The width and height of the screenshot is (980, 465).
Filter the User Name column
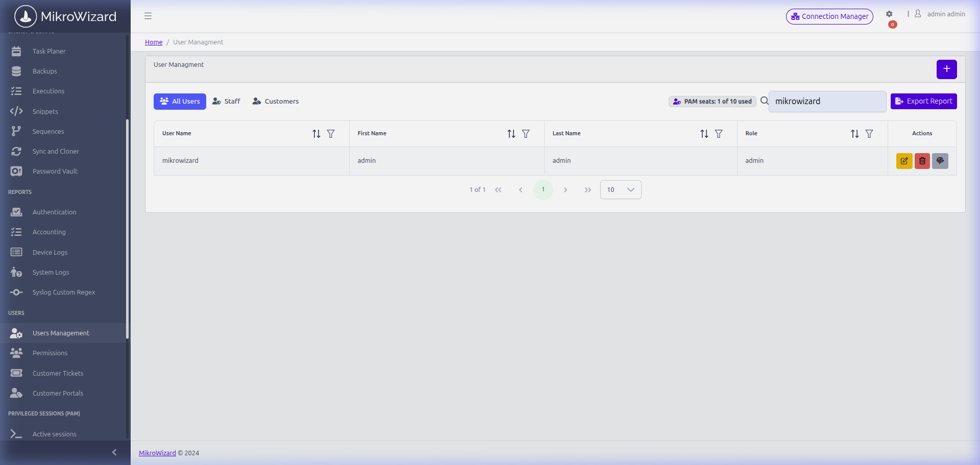click(x=331, y=134)
